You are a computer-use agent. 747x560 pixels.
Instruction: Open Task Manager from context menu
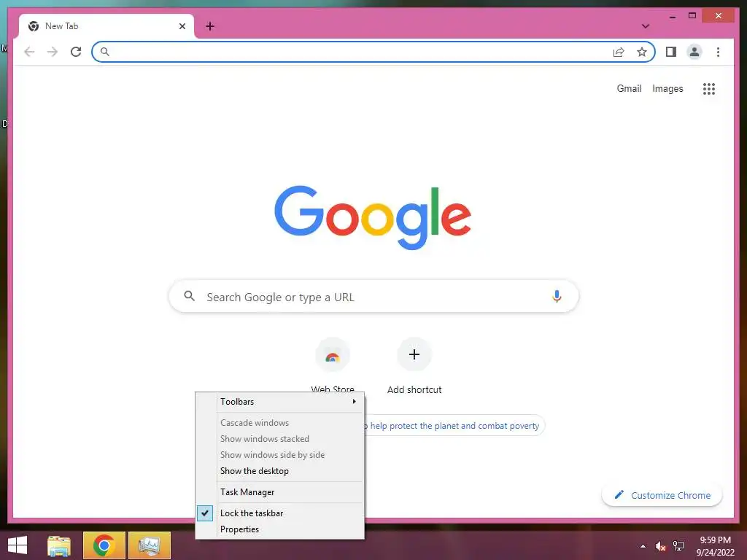(279, 492)
